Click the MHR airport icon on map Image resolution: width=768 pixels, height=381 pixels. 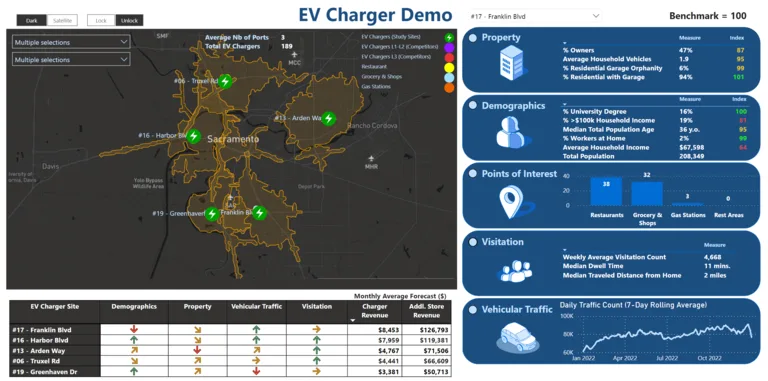(371, 159)
